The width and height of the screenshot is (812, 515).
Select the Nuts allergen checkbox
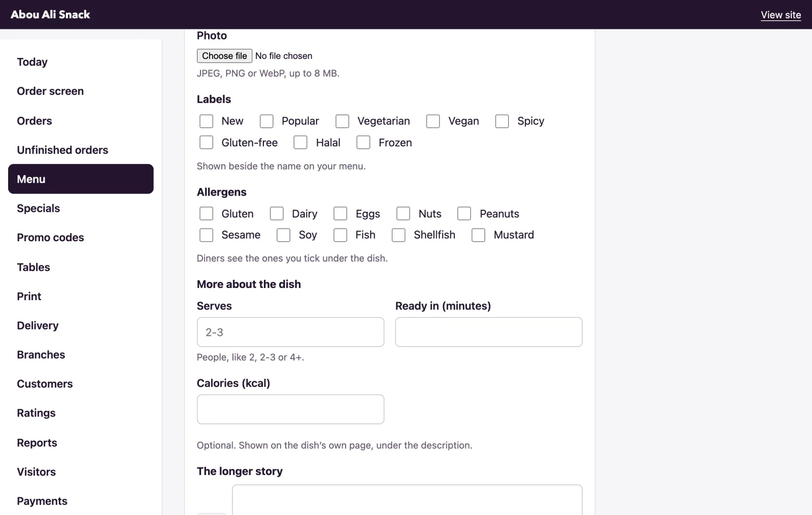[x=403, y=214]
